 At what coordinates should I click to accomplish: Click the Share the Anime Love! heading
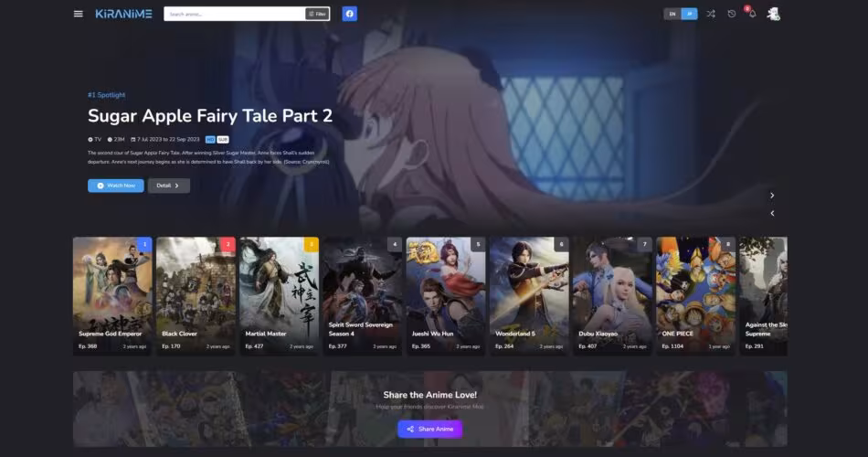click(430, 395)
